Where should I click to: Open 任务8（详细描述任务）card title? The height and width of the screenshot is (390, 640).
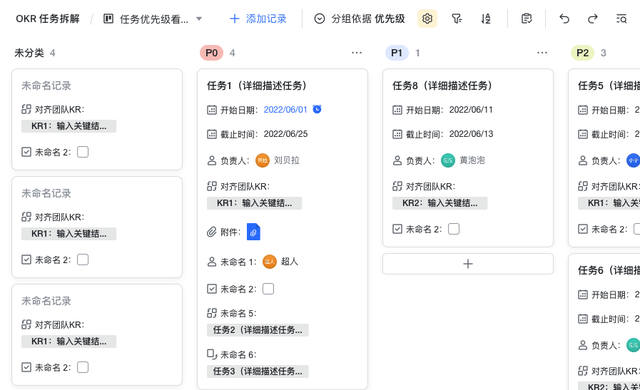pyautogui.click(x=442, y=86)
